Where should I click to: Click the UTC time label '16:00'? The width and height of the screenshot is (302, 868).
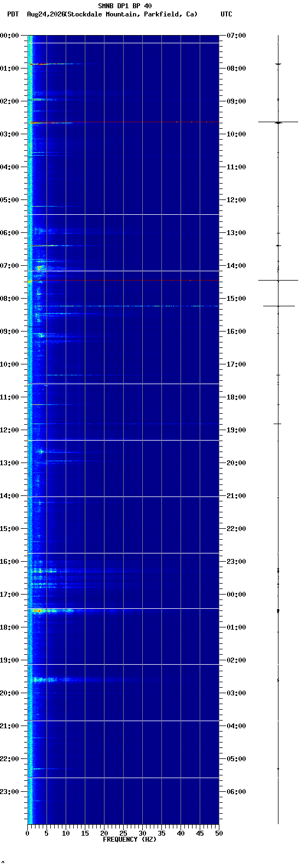click(x=236, y=332)
